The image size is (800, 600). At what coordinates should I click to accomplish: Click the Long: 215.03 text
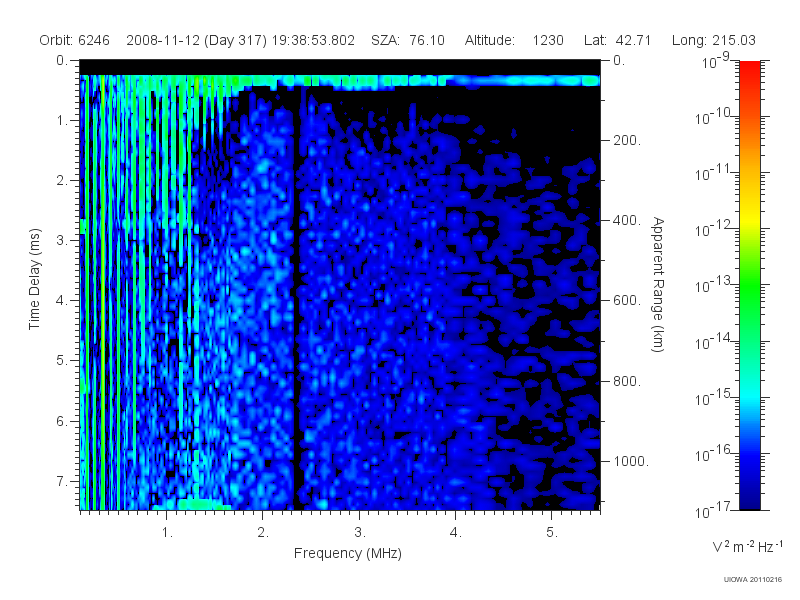713,40
